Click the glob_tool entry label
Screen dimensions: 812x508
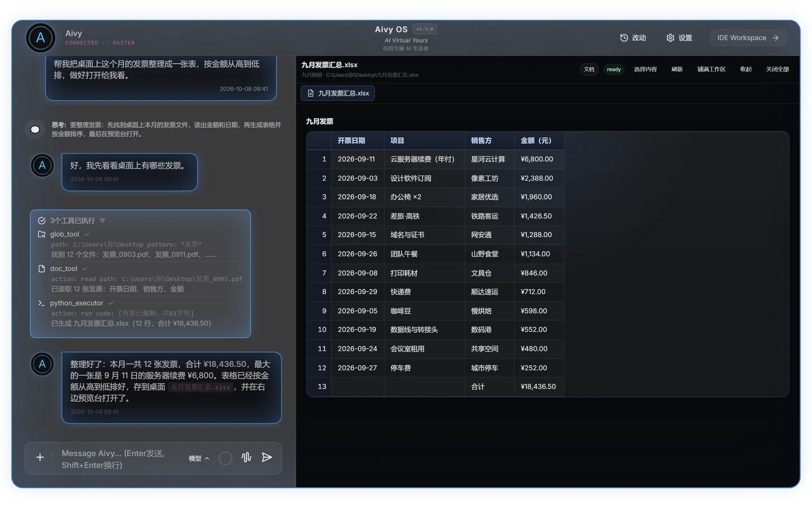(65, 234)
